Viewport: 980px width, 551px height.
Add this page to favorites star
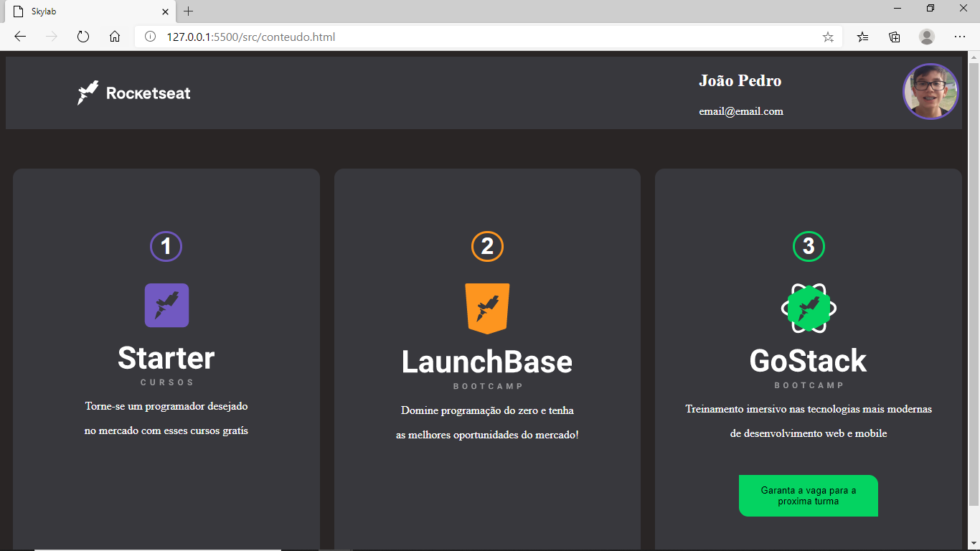[828, 37]
